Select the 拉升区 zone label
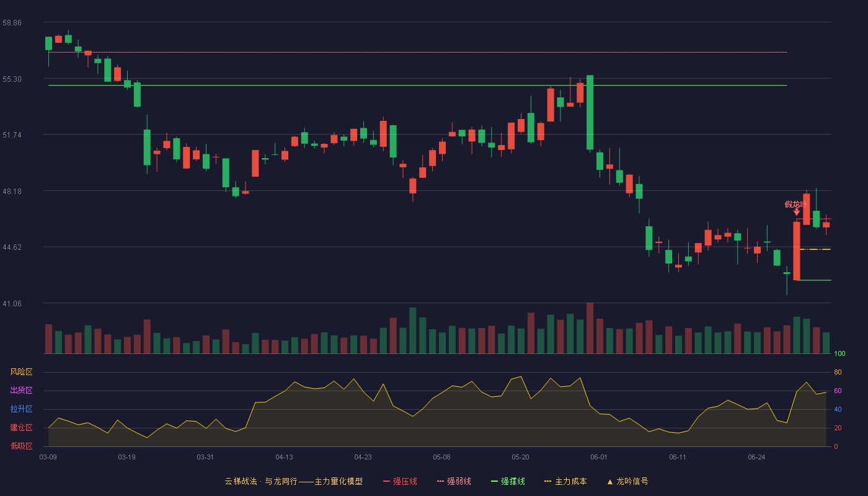The width and height of the screenshot is (868, 496). point(21,409)
